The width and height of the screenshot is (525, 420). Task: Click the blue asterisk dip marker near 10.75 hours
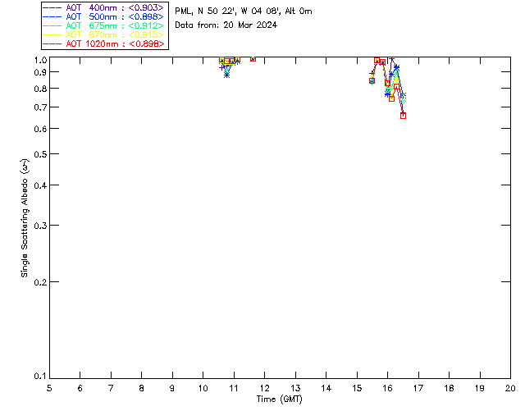pos(226,75)
